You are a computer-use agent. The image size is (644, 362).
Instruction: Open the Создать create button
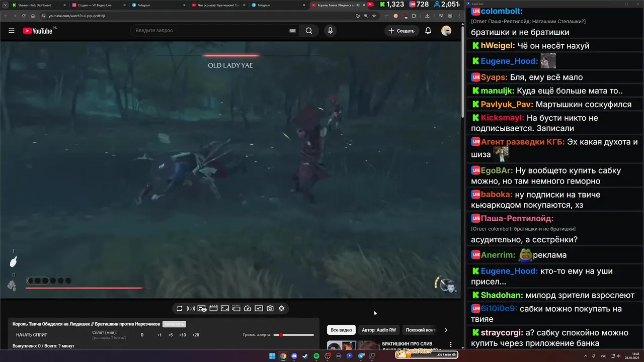point(401,31)
